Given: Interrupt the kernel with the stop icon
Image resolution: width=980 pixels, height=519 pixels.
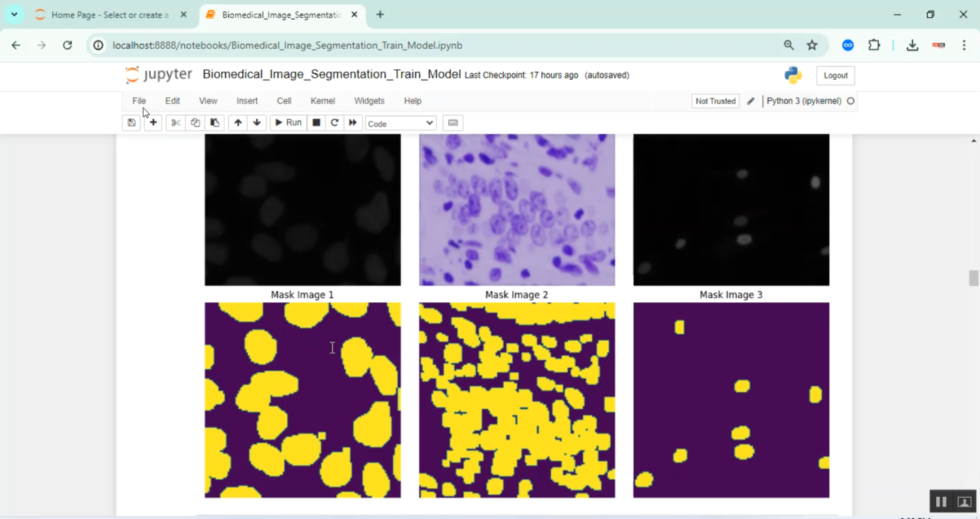Looking at the screenshot, I should (316, 123).
